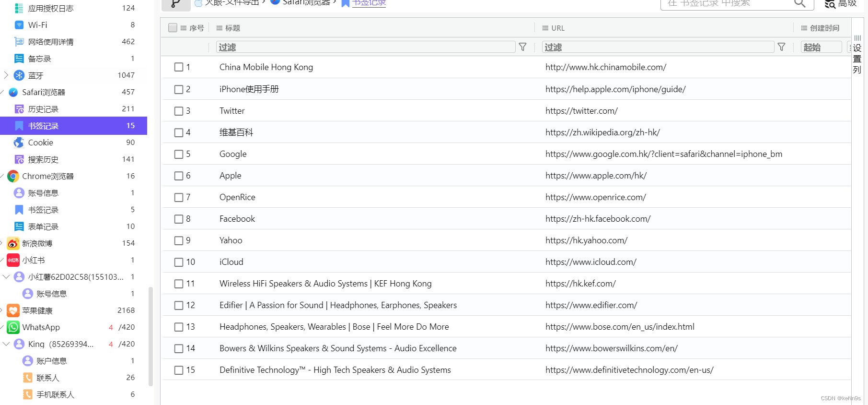The width and height of the screenshot is (868, 405).
Task: Click the branch icon button at top left
Action: [176, 4]
